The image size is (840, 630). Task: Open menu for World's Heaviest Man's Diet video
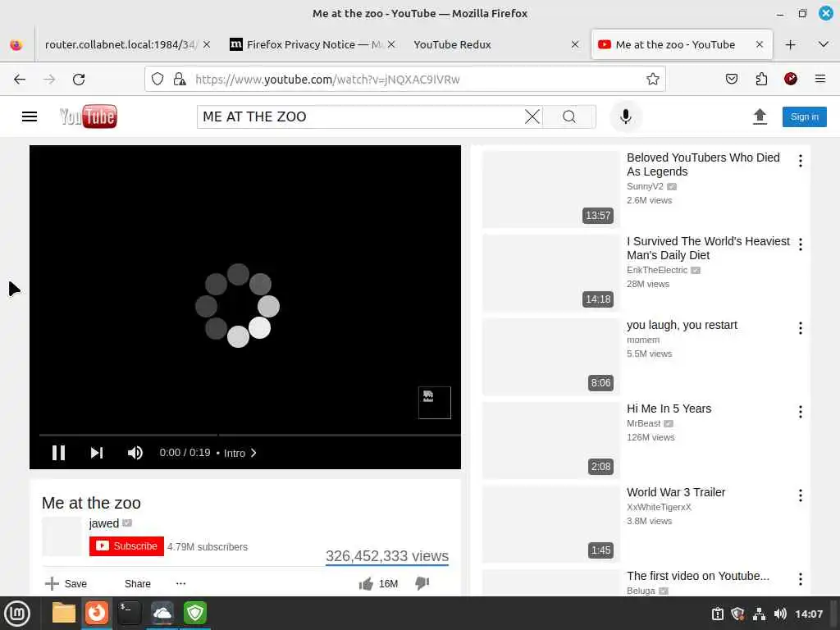(x=801, y=244)
